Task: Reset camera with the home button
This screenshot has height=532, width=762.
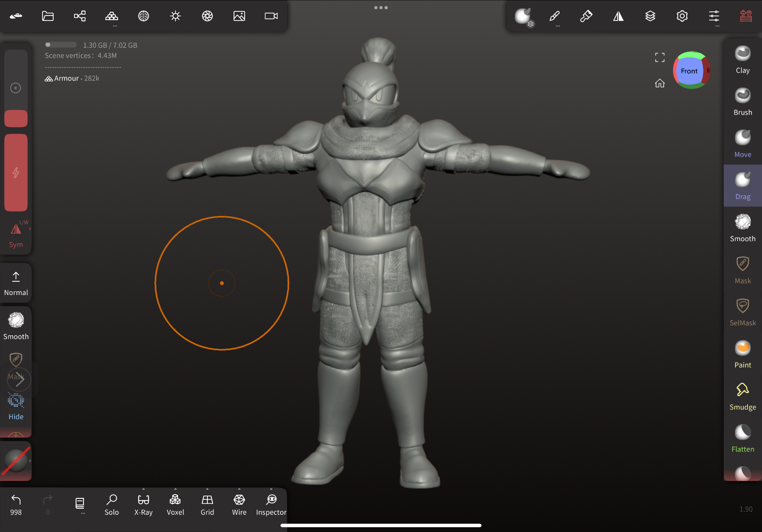Action: (660, 83)
